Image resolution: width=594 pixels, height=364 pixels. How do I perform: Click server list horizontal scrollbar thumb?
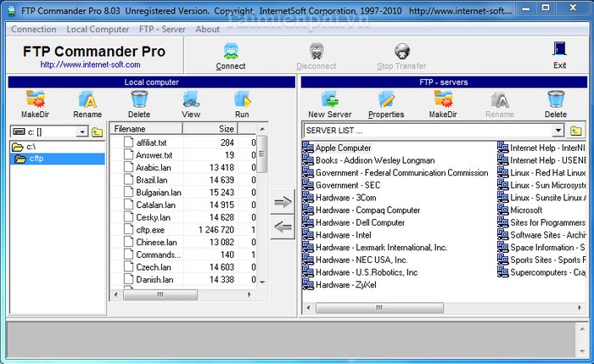[x=379, y=308]
